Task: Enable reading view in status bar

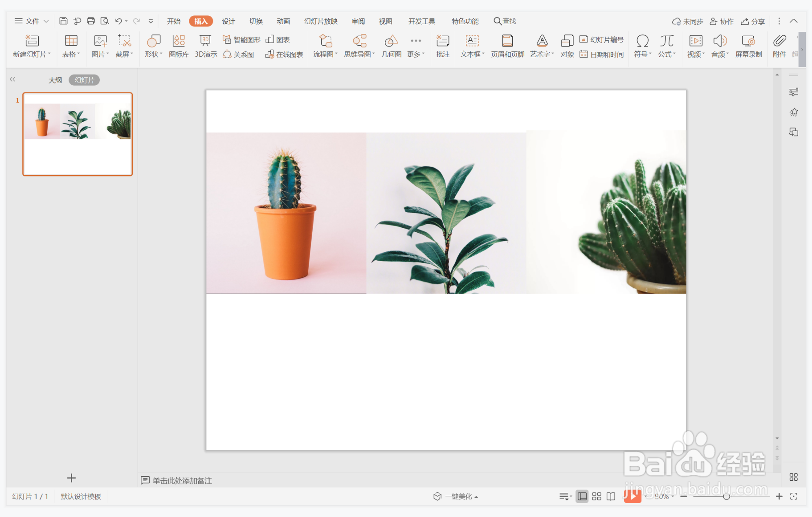Action: [611, 496]
